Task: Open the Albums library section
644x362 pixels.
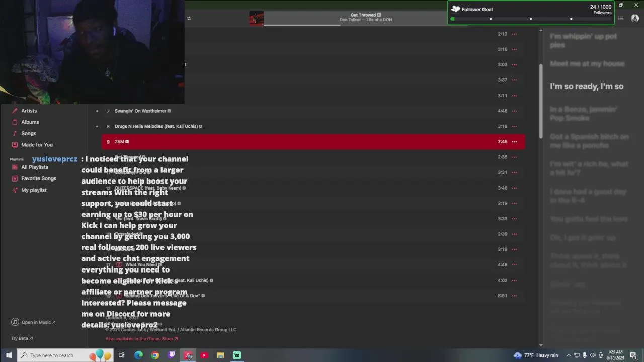Action: click(x=30, y=122)
